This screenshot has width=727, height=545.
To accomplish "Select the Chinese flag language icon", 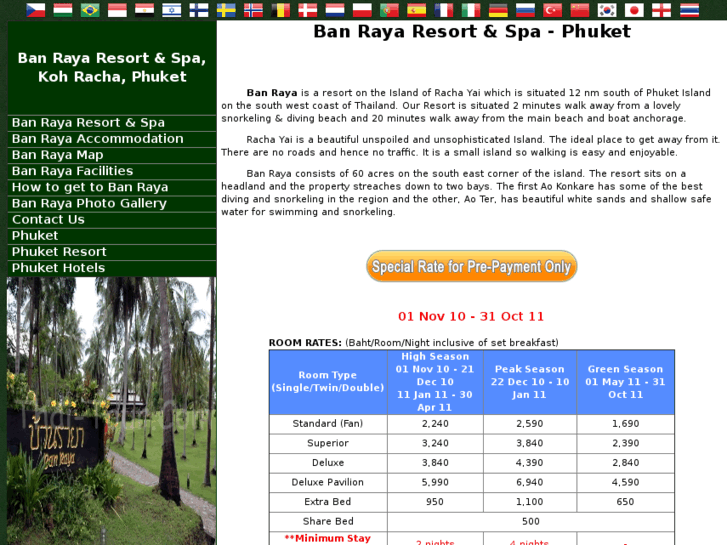I will (580, 10).
